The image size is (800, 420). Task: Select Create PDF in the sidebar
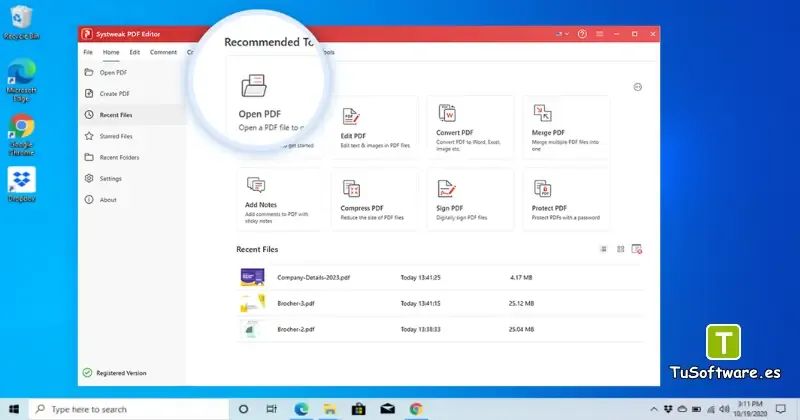click(x=133, y=93)
